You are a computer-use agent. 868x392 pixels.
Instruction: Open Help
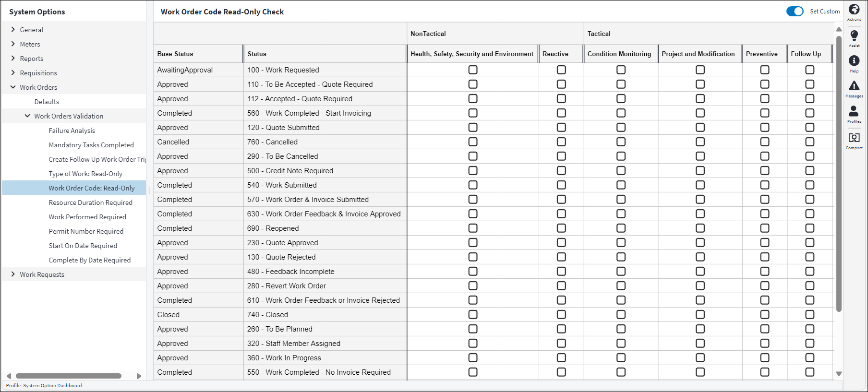854,63
